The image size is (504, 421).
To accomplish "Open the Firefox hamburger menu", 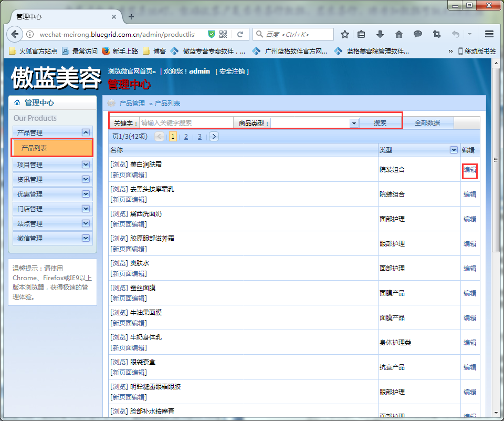I will (x=489, y=34).
